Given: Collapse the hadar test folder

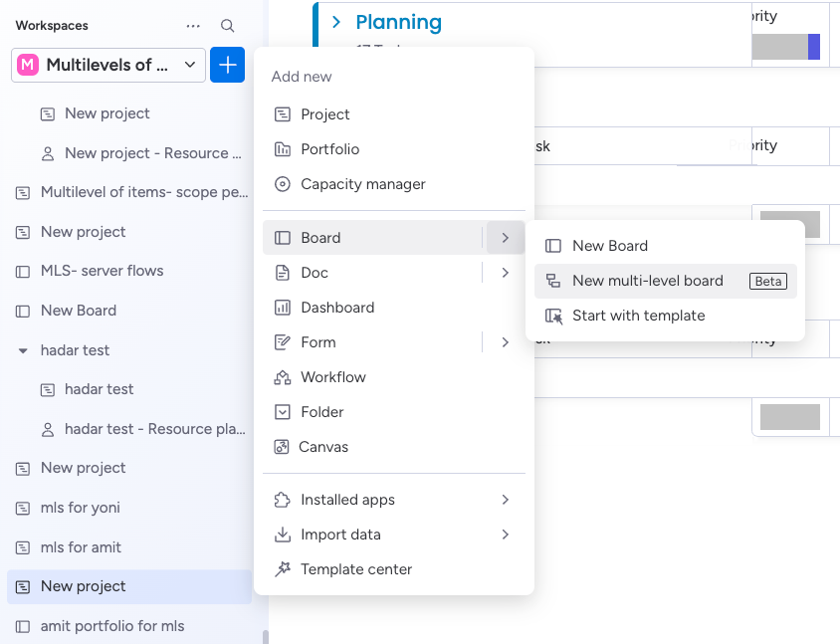Looking at the screenshot, I should 23,350.
